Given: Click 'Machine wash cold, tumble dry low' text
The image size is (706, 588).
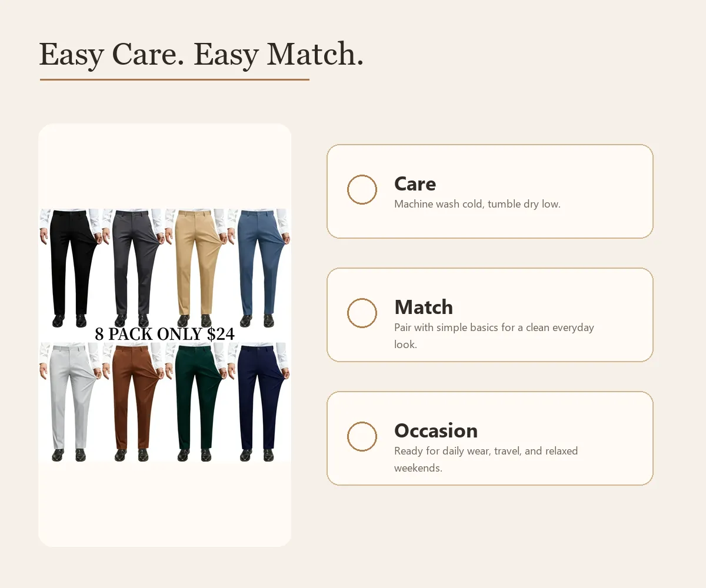Looking at the screenshot, I should pyautogui.click(x=477, y=204).
